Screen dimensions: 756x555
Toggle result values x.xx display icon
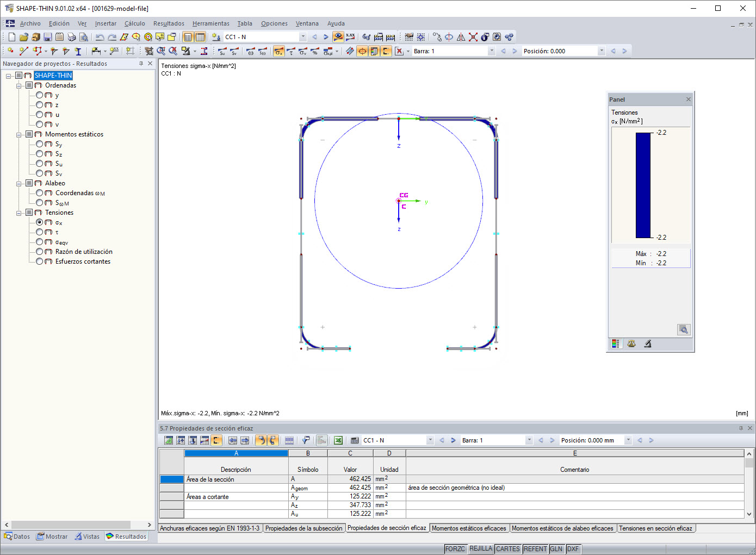[350, 37]
